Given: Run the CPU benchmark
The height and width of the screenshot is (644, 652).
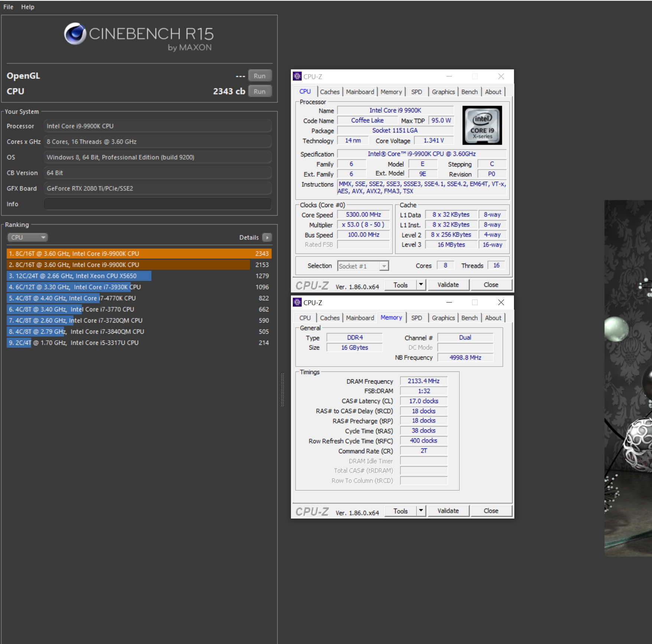Looking at the screenshot, I should pos(260,91).
